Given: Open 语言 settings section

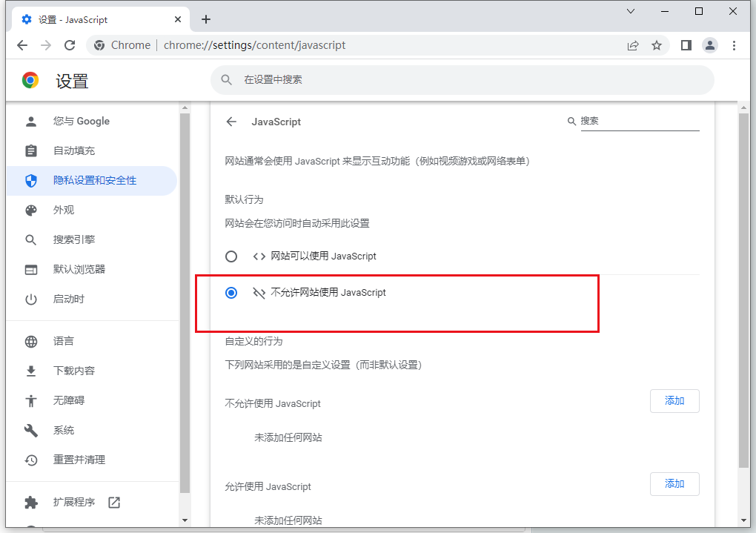Looking at the screenshot, I should [92, 342].
